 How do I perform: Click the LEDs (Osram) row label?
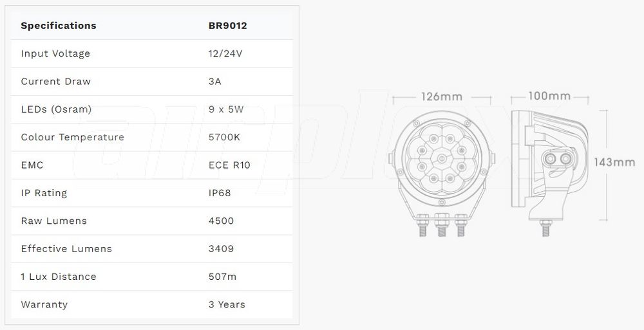tap(56, 109)
